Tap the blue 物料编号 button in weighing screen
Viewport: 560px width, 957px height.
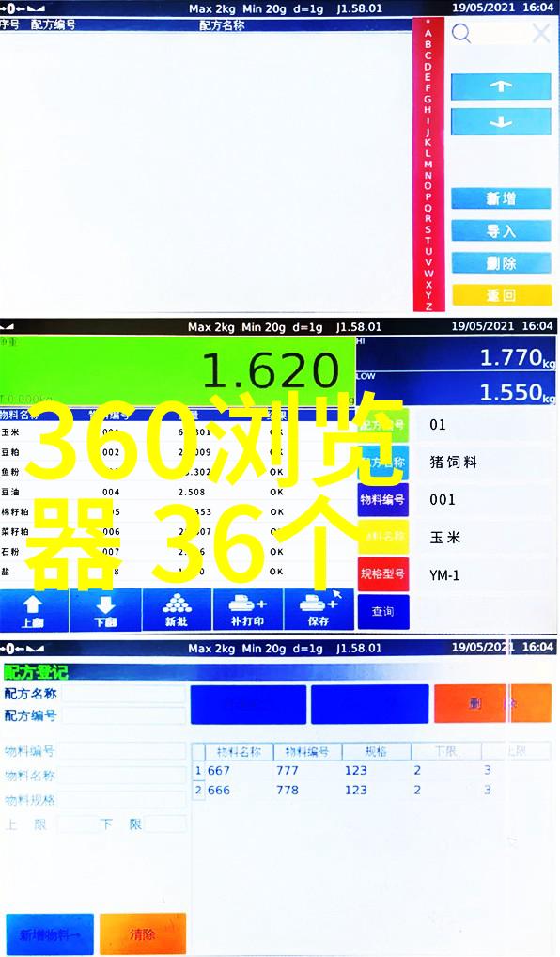(x=383, y=500)
